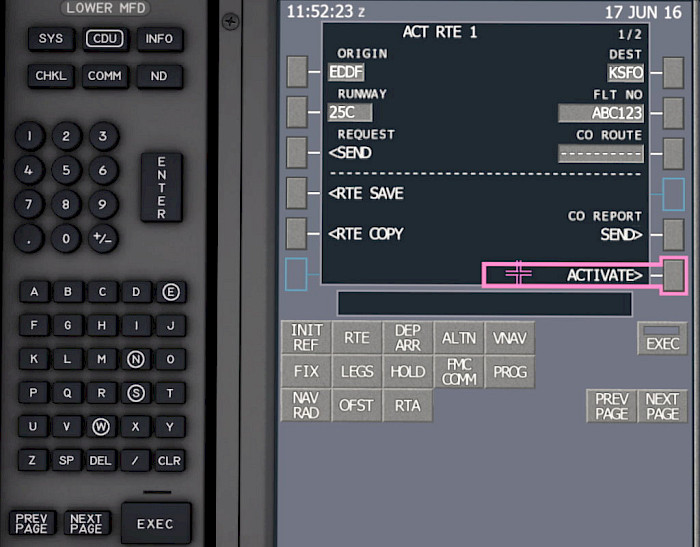Open the DEP ARR page
The image size is (700, 547).
(x=408, y=337)
